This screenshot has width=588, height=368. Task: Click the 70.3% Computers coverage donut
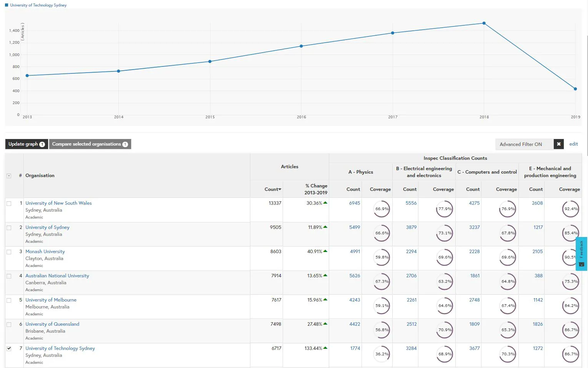[x=508, y=354]
